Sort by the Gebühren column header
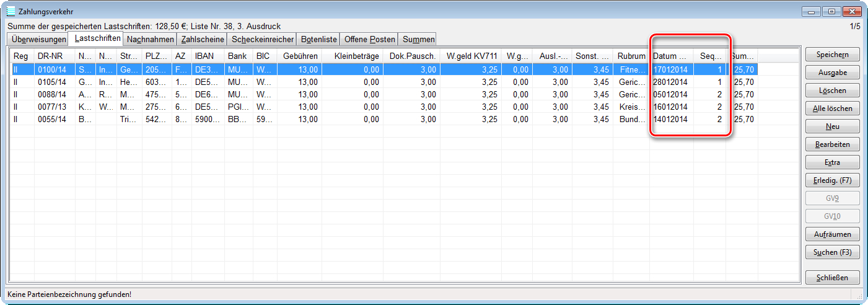The image size is (868, 305). click(299, 56)
